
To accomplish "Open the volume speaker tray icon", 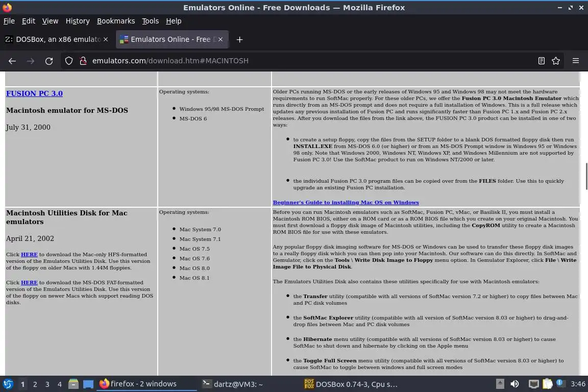I will (514, 384).
